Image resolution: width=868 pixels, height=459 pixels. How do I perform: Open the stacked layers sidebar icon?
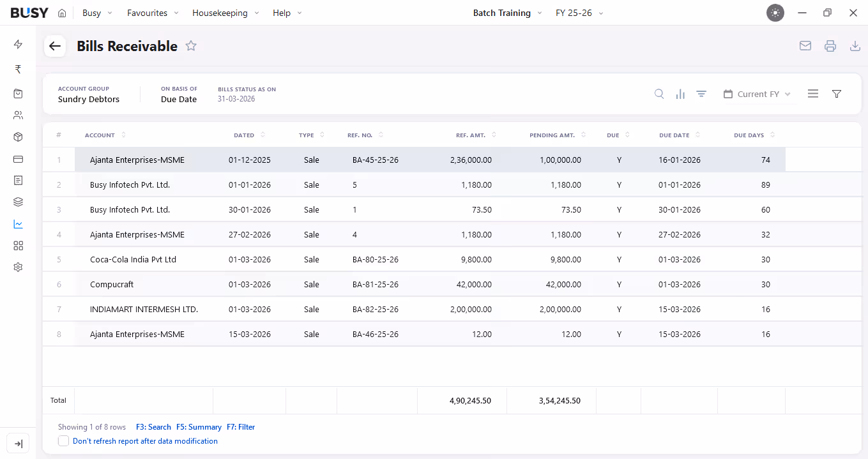[18, 202]
